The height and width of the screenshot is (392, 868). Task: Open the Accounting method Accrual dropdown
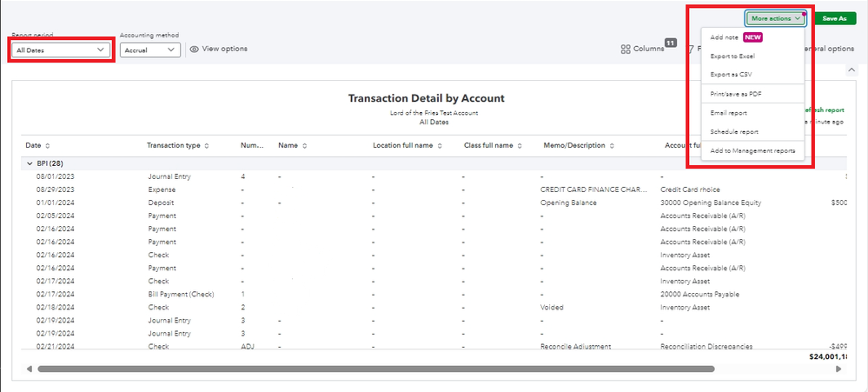150,50
